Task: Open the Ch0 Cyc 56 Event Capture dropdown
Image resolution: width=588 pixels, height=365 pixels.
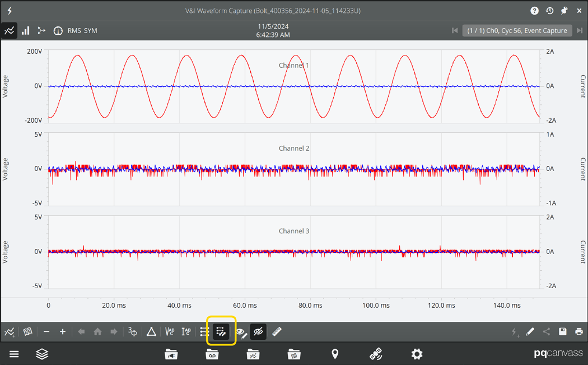Action: [516, 31]
